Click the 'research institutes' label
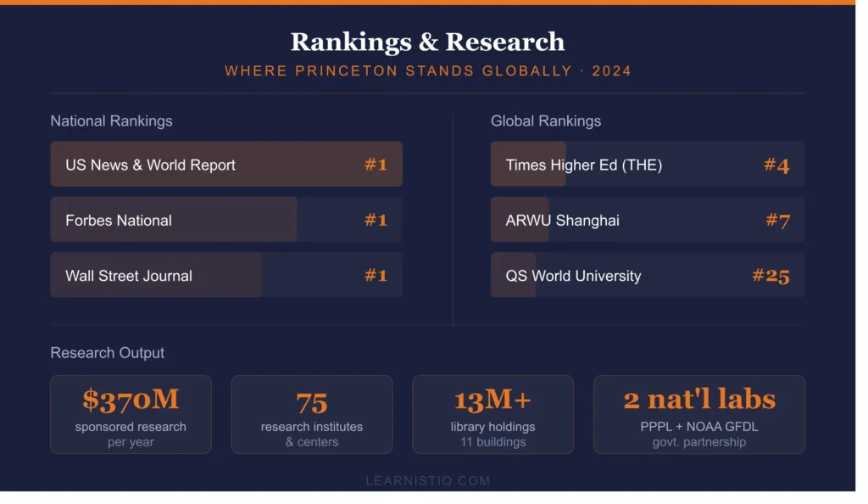Screen dimensions: 868x504 pyautogui.click(x=312, y=427)
